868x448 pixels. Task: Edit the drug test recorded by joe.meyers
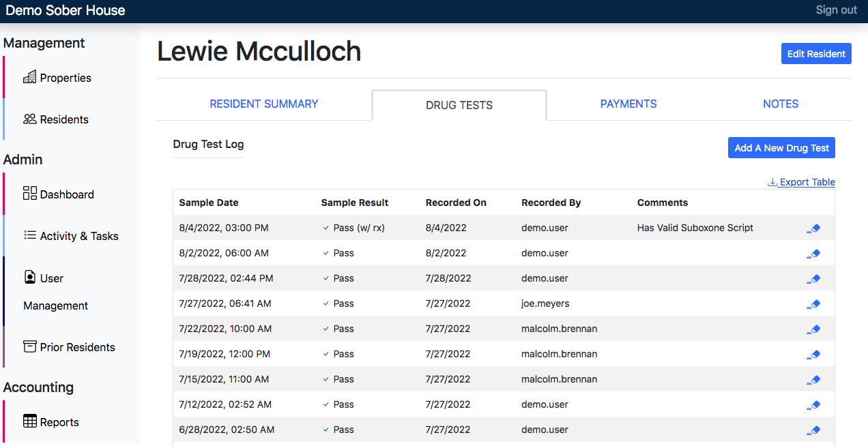(813, 303)
